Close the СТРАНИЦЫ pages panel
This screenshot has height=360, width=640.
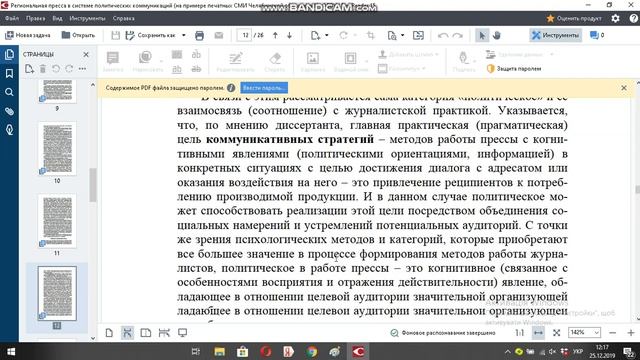coord(86,54)
